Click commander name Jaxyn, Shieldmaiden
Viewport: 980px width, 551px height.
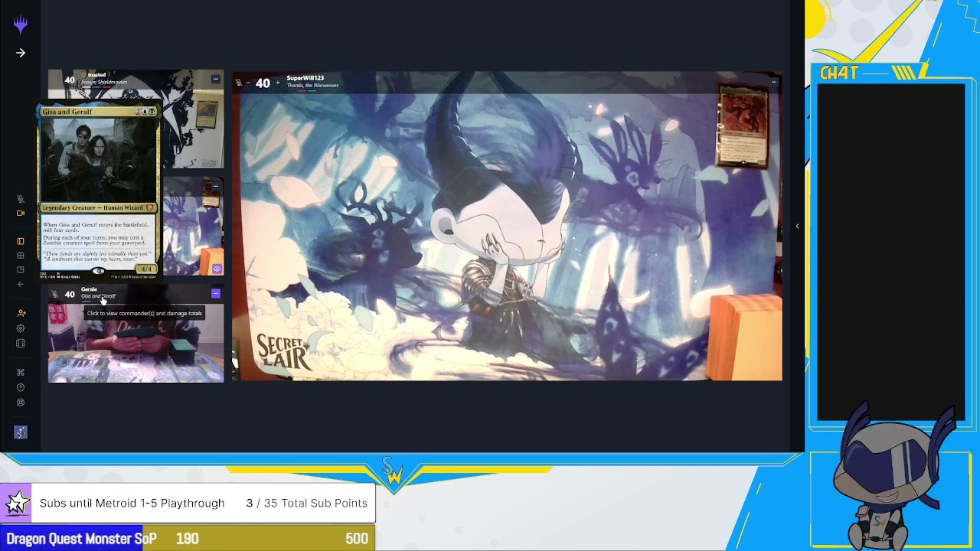tap(105, 82)
